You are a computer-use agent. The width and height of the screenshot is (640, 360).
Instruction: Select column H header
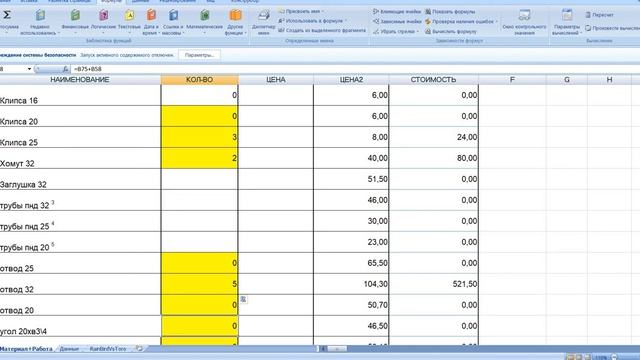point(609,80)
